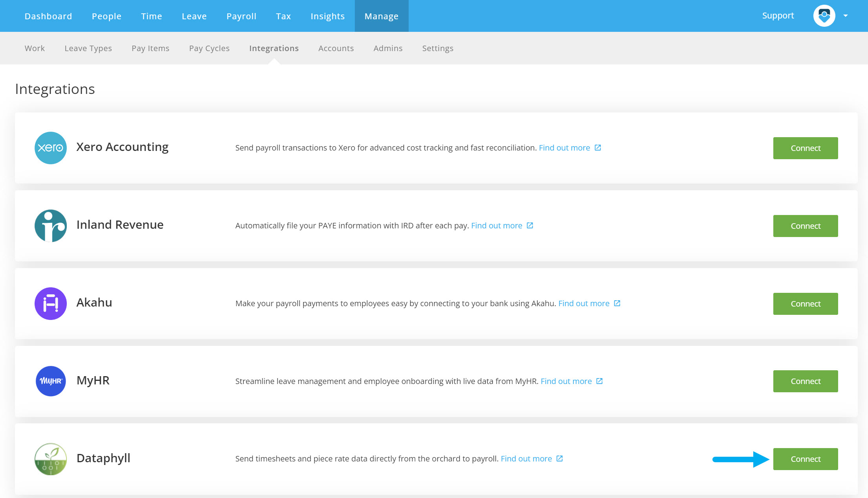Switch to the Accounts tab

point(336,48)
